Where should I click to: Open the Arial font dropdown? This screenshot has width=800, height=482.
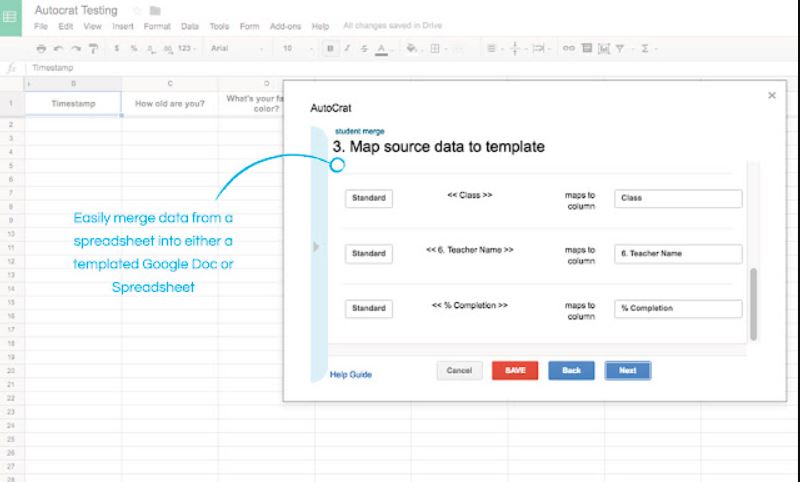coord(237,48)
